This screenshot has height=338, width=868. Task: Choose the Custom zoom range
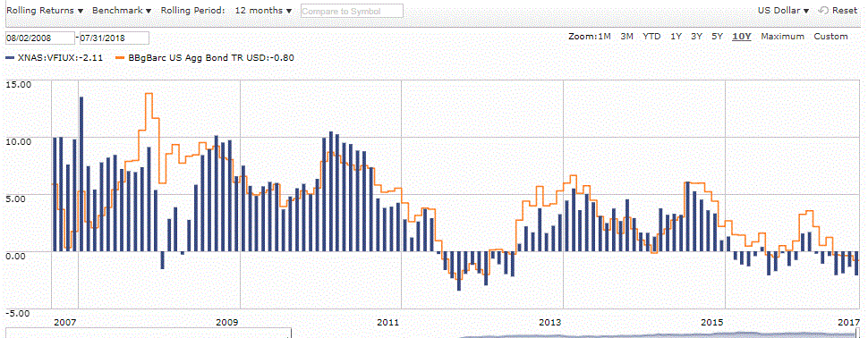[830, 37]
